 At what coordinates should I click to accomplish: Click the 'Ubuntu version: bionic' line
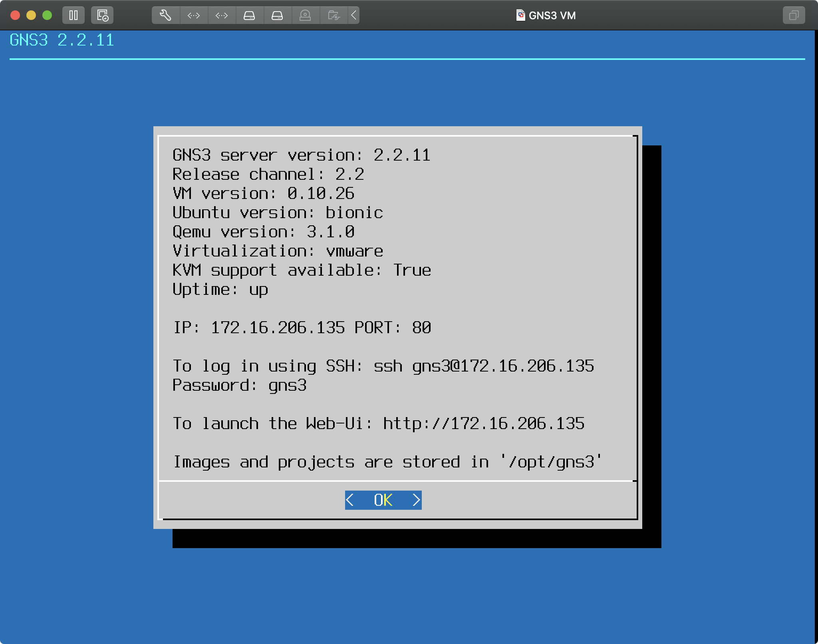[278, 213]
